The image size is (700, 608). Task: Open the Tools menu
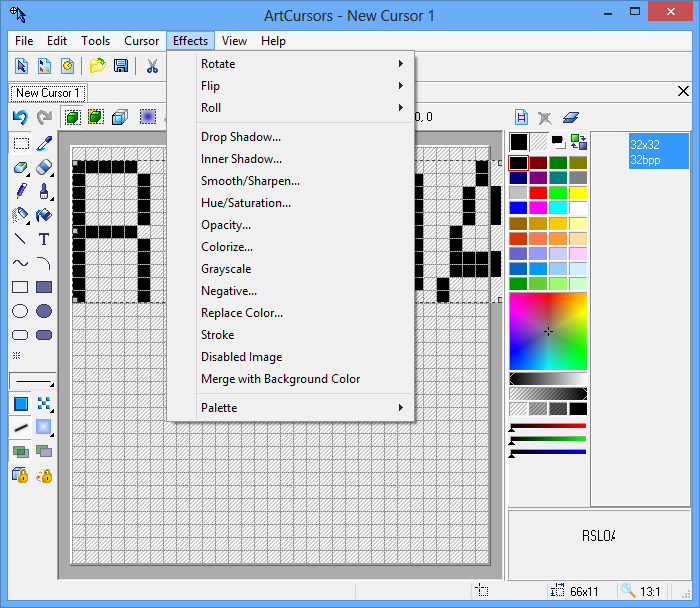coord(96,41)
